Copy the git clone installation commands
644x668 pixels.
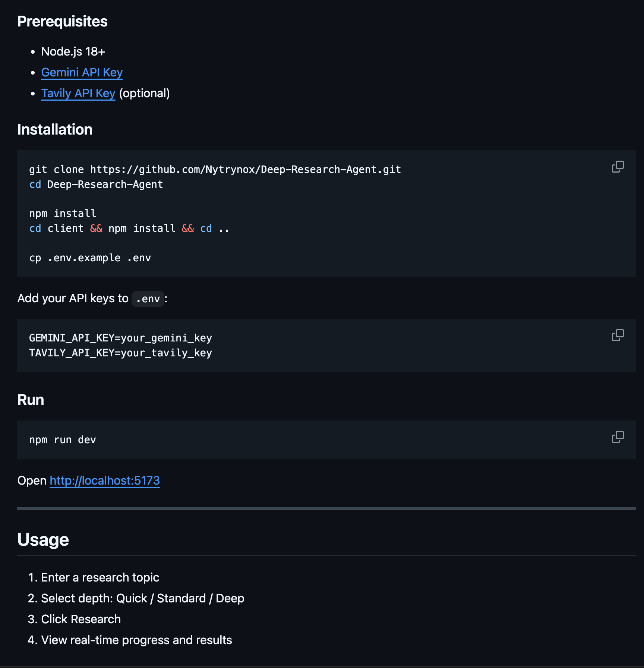(x=618, y=167)
